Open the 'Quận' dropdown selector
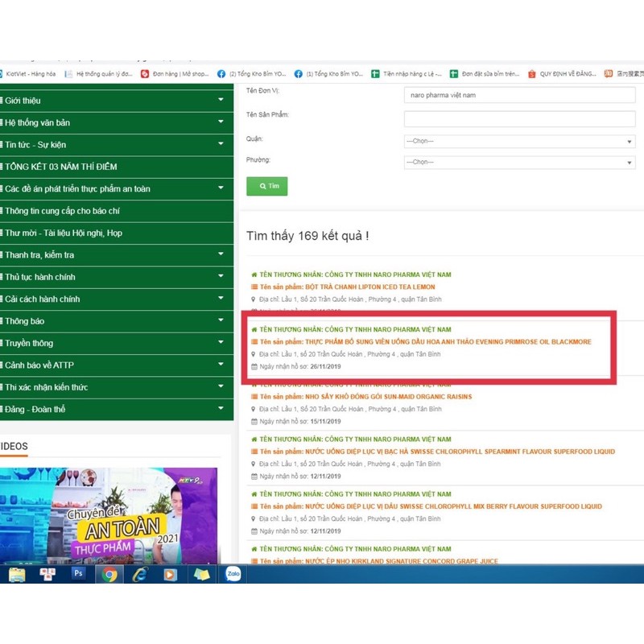Image resolution: width=644 pixels, height=644 pixels. click(x=519, y=142)
